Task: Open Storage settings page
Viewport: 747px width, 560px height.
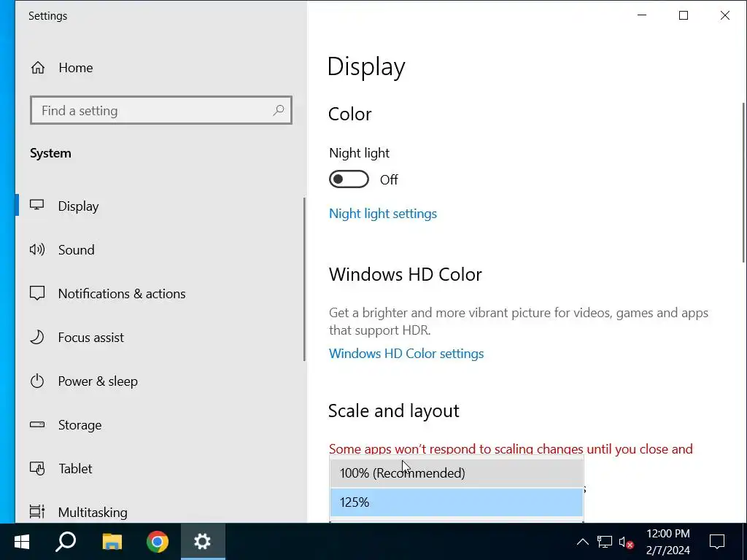Action: (80, 425)
